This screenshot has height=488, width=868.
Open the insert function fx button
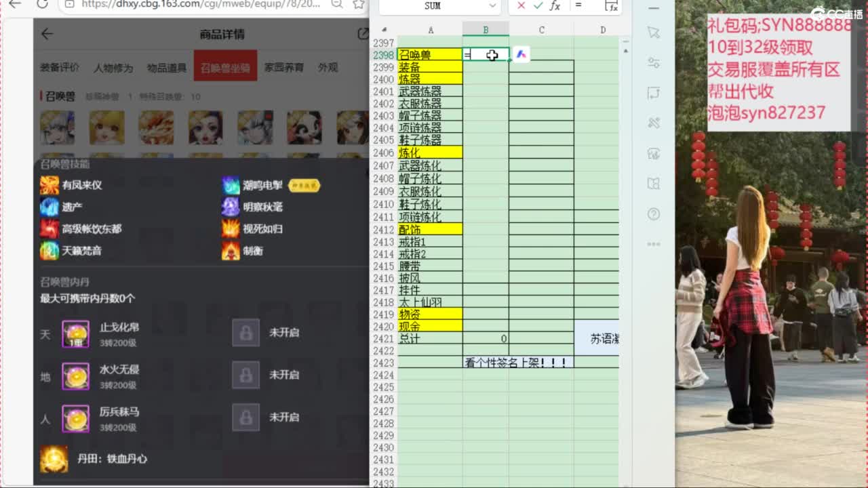point(555,6)
